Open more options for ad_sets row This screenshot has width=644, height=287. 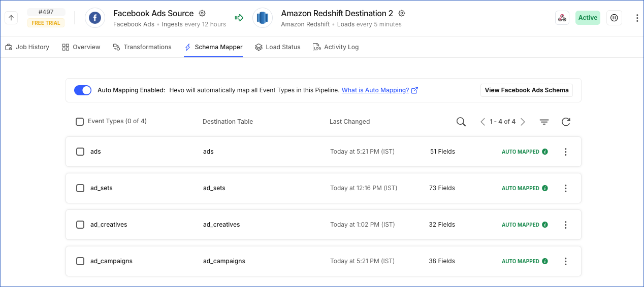pos(565,188)
